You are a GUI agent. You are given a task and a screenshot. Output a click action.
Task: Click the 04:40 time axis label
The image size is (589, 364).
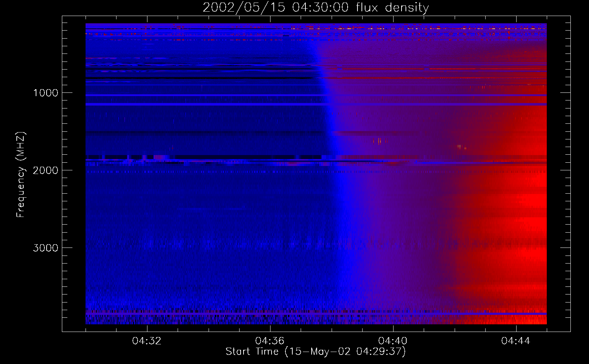[393, 341]
